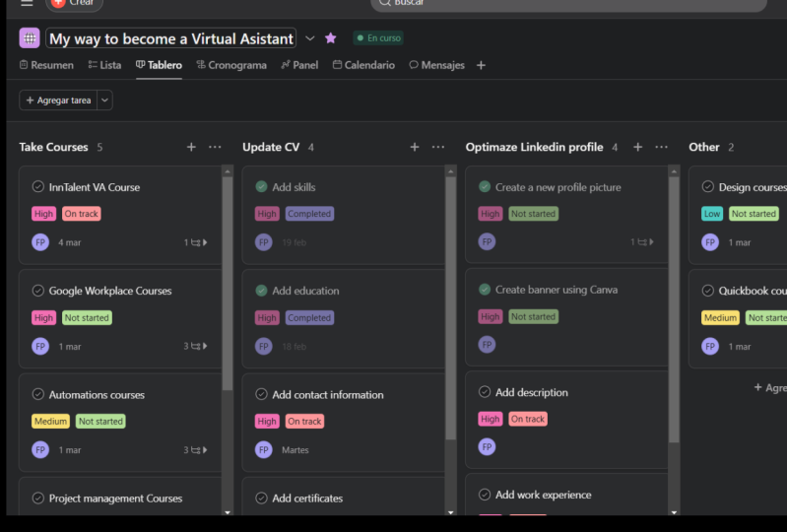
Task: Click Martes due date on Add contact information
Action: pos(295,450)
